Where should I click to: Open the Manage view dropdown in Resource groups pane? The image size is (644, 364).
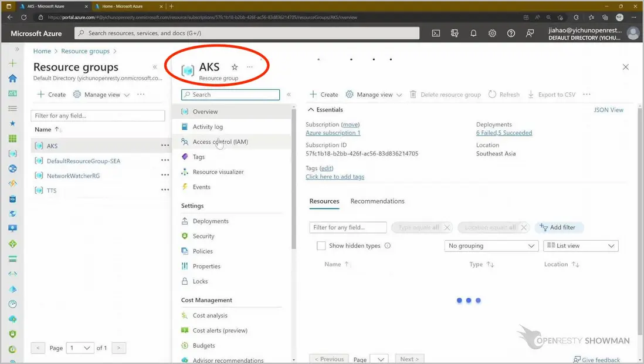pyautogui.click(x=101, y=95)
